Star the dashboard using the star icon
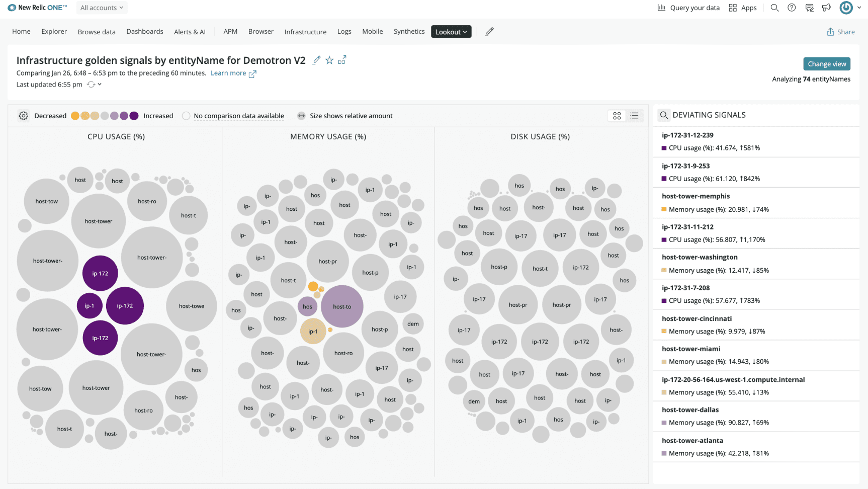The width and height of the screenshot is (868, 489). point(329,60)
